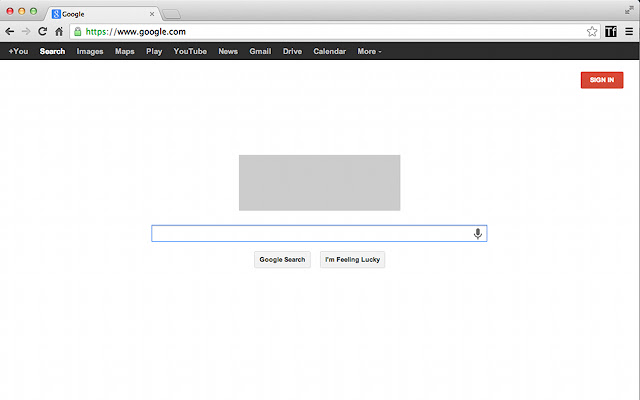Select the Google tab
640x400 pixels.
click(x=102, y=14)
